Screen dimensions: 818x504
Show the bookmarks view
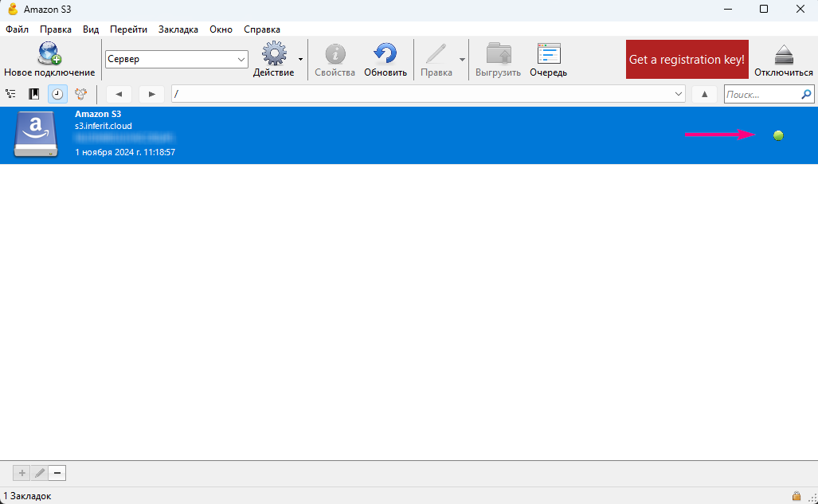[x=34, y=94]
